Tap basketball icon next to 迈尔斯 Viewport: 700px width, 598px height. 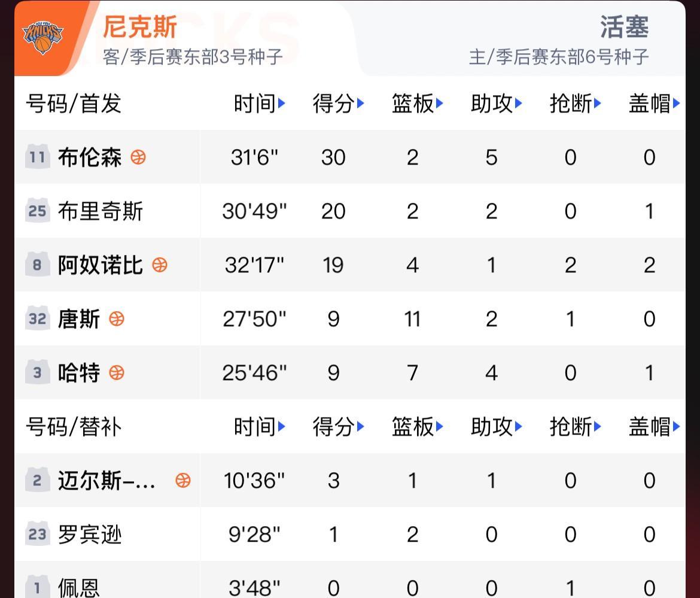pos(183,481)
